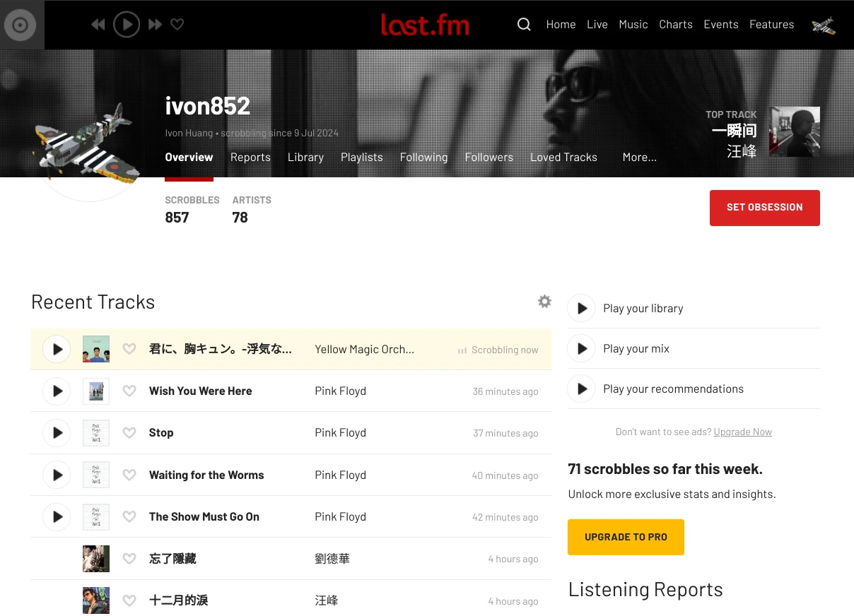Screen dimensions: 854x616
Task: Click the search magnifier icon
Action: pyautogui.click(x=524, y=25)
